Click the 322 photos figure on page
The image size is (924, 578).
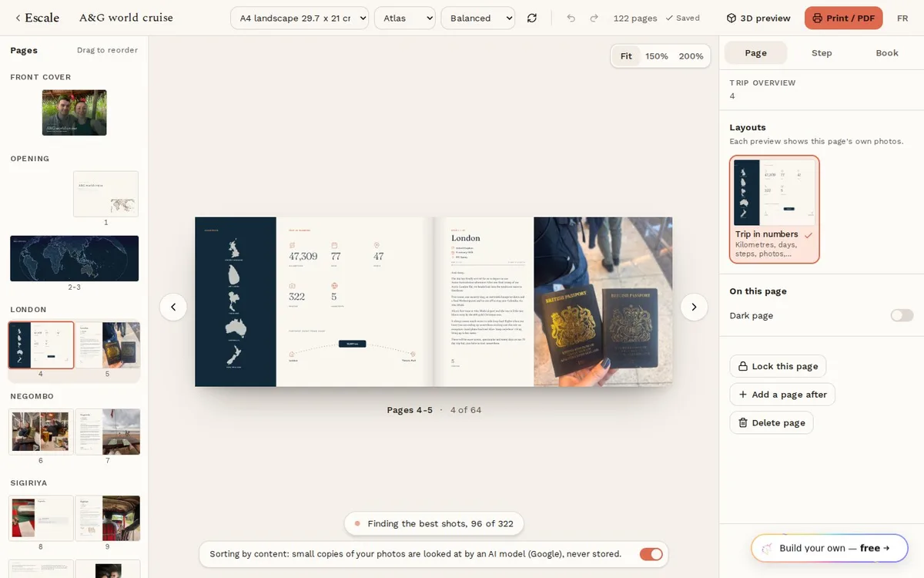tap(296, 297)
